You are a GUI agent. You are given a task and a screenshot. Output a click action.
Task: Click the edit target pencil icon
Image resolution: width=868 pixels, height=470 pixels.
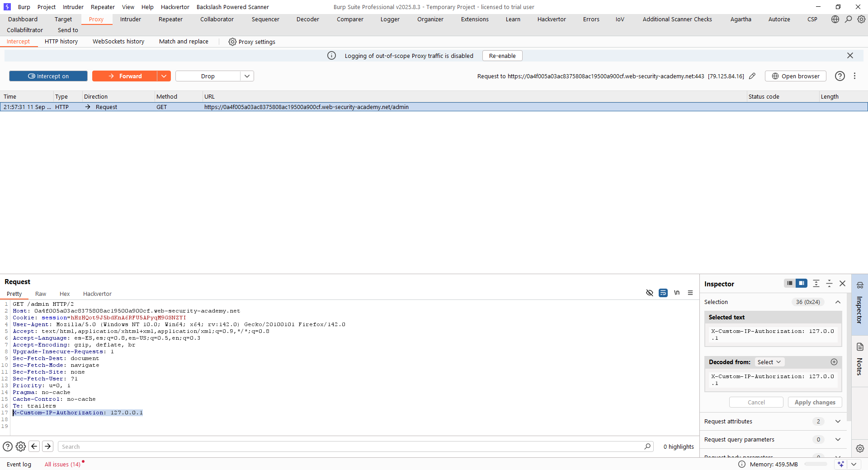[752, 76]
